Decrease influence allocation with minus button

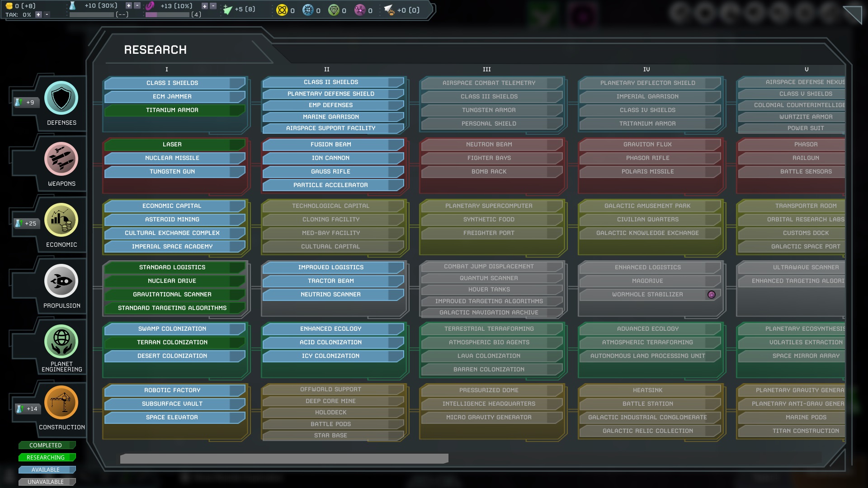(213, 6)
